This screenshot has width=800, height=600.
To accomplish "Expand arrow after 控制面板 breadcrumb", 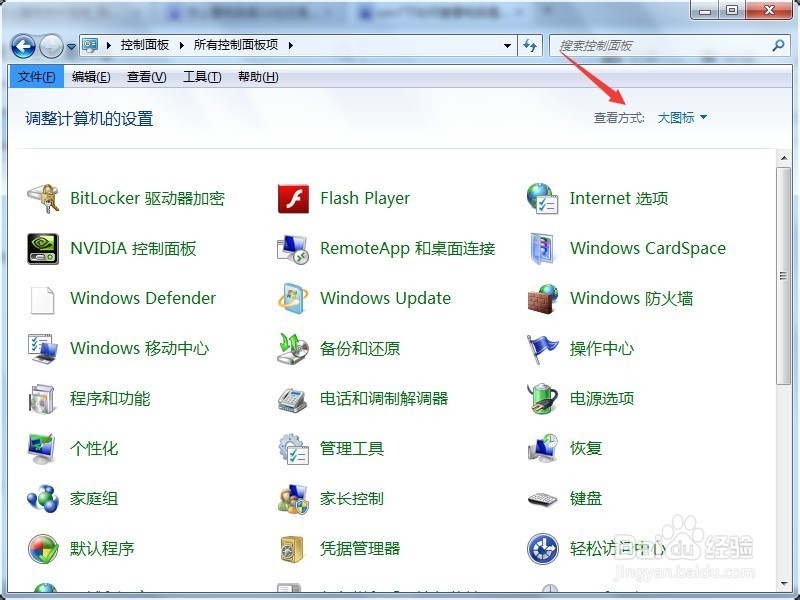I will (x=182, y=45).
